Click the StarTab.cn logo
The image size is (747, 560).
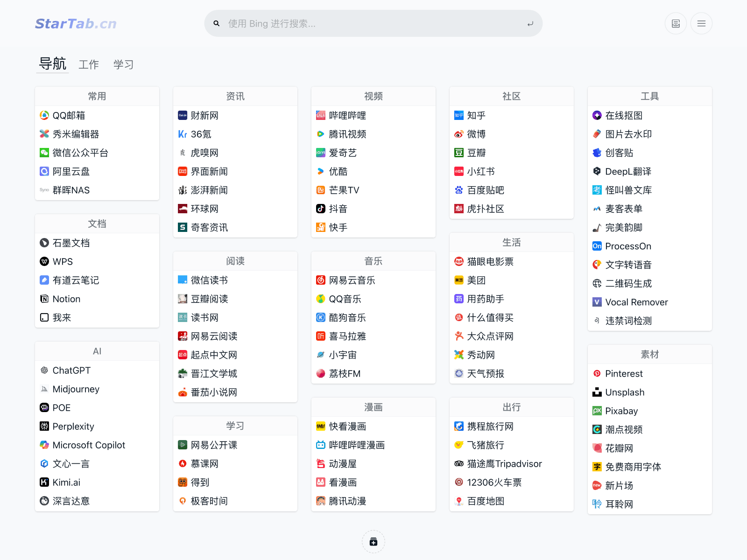(75, 23)
